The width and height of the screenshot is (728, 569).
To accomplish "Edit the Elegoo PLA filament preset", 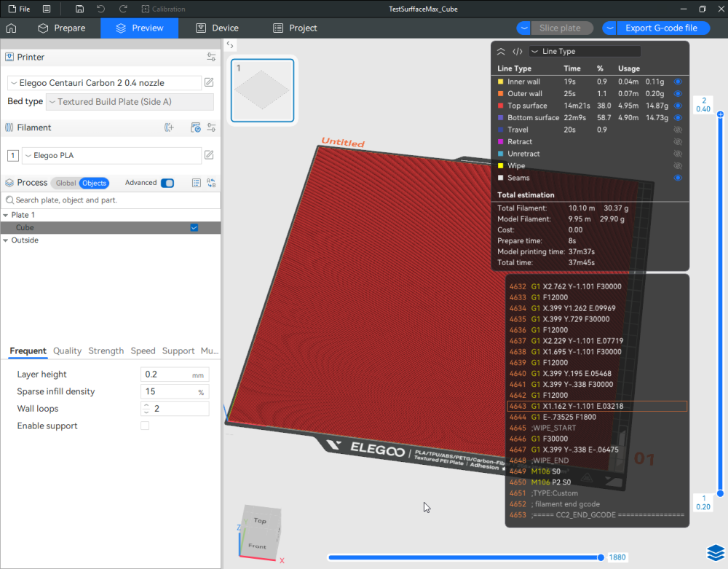I will click(209, 155).
